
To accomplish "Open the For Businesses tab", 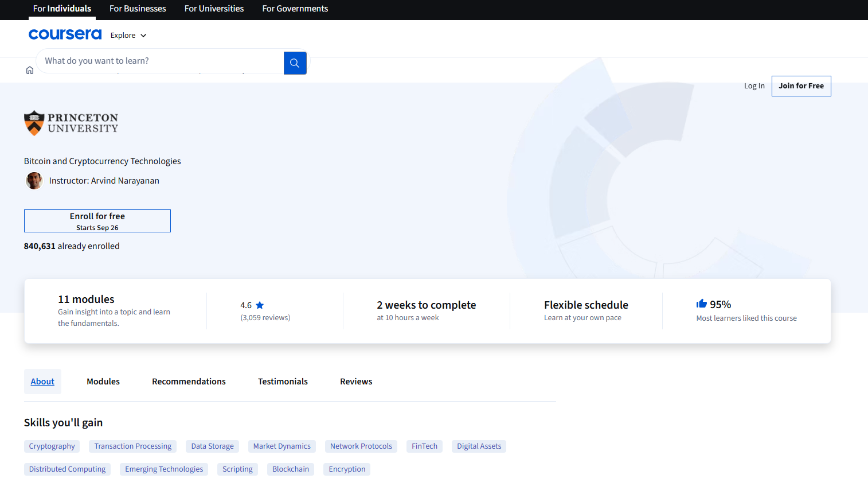I will pyautogui.click(x=138, y=9).
